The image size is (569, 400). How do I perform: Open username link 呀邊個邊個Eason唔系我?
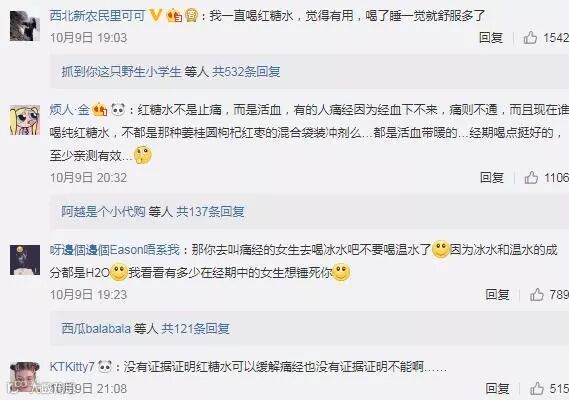[115, 250]
